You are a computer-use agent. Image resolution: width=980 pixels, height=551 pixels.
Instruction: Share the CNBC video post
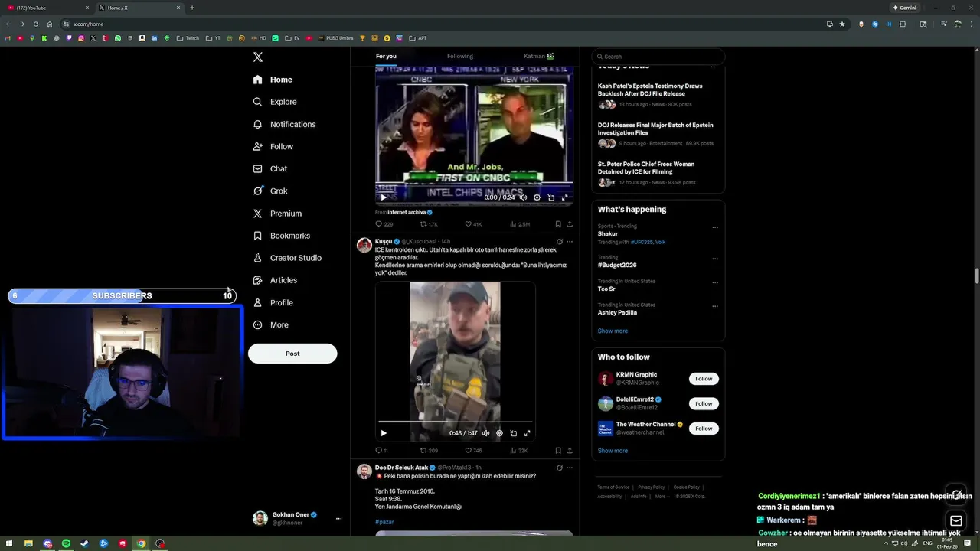click(x=569, y=224)
